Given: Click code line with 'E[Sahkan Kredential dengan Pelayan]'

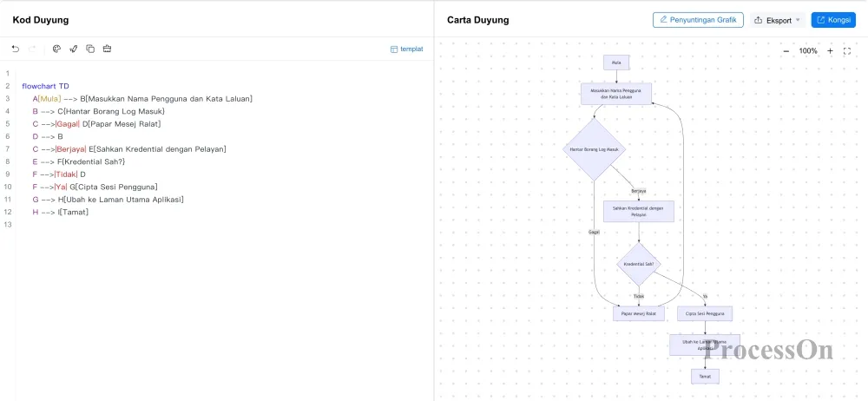Looking at the screenshot, I should coord(129,149).
